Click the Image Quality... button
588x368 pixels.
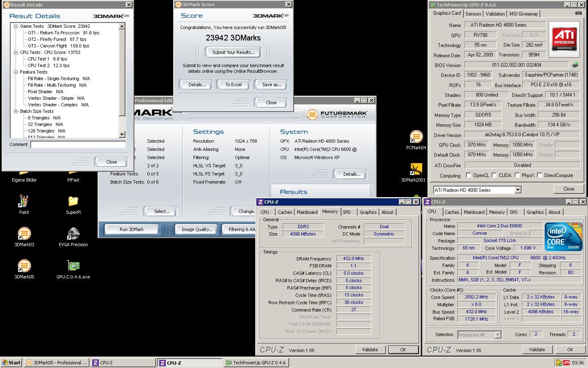(197, 229)
